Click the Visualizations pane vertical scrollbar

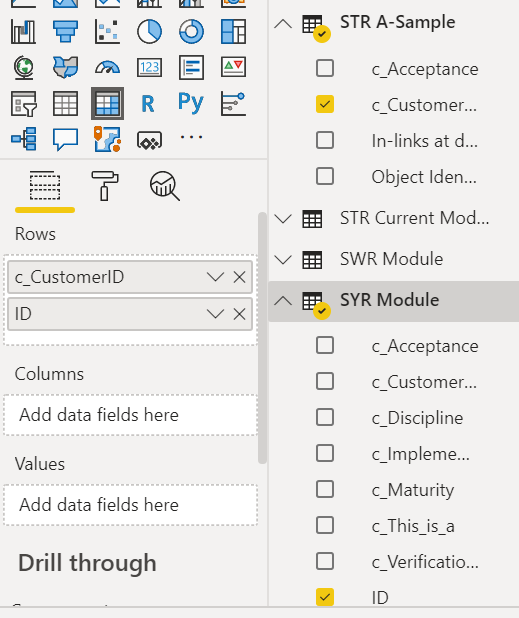pos(262,338)
